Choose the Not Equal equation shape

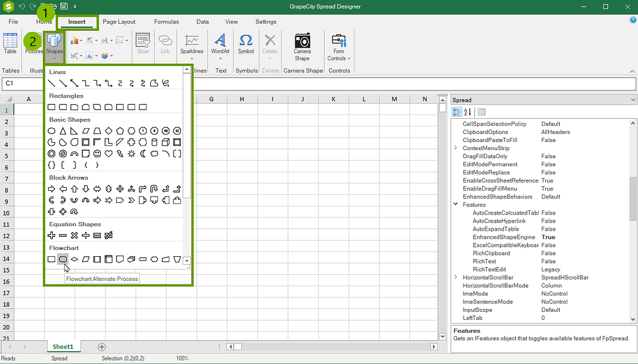point(108,235)
